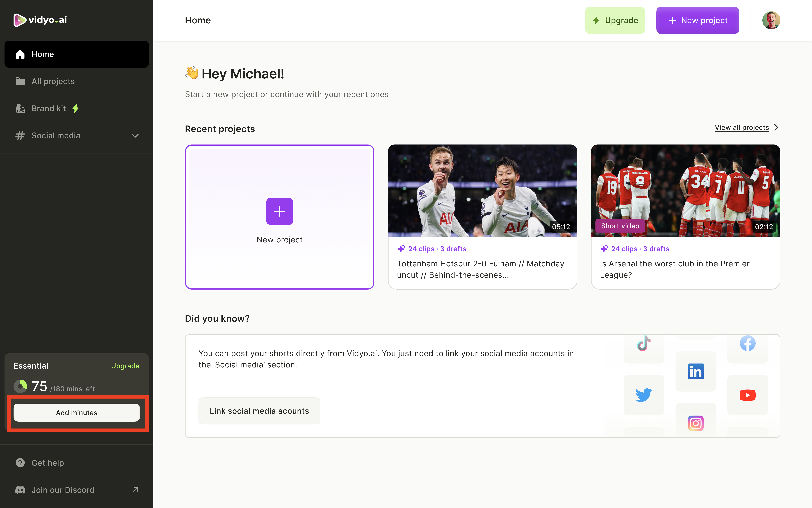Click the sparkle icon on Tottenham project
Image resolution: width=812 pixels, height=508 pixels.
pyautogui.click(x=401, y=249)
